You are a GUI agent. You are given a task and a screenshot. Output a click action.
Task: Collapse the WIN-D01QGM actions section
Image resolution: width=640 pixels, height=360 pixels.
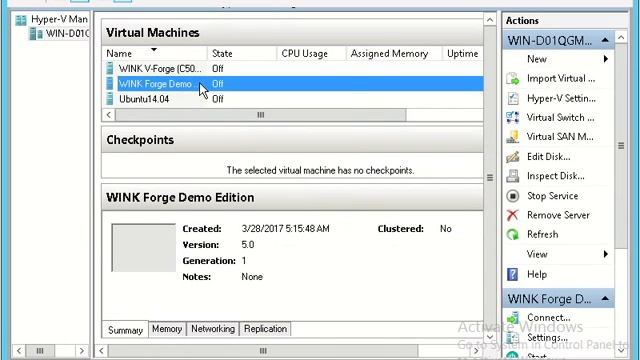click(x=605, y=40)
